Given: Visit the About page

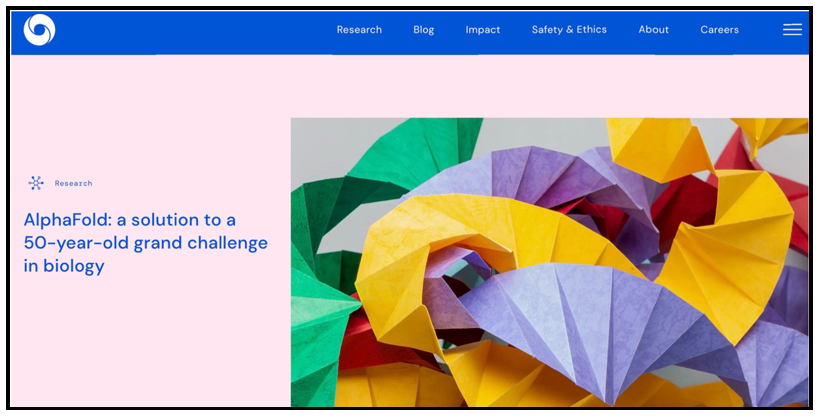Looking at the screenshot, I should (x=654, y=30).
